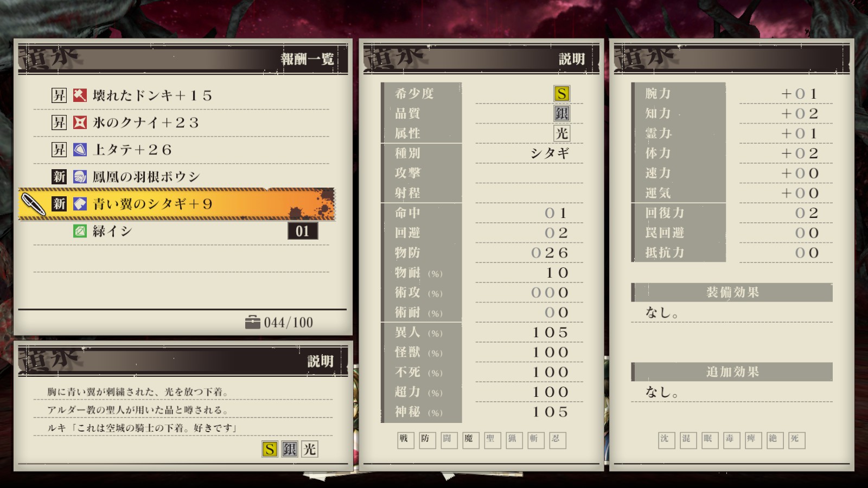
Task: Toggle the 防 class tag box
Action: pos(427,440)
